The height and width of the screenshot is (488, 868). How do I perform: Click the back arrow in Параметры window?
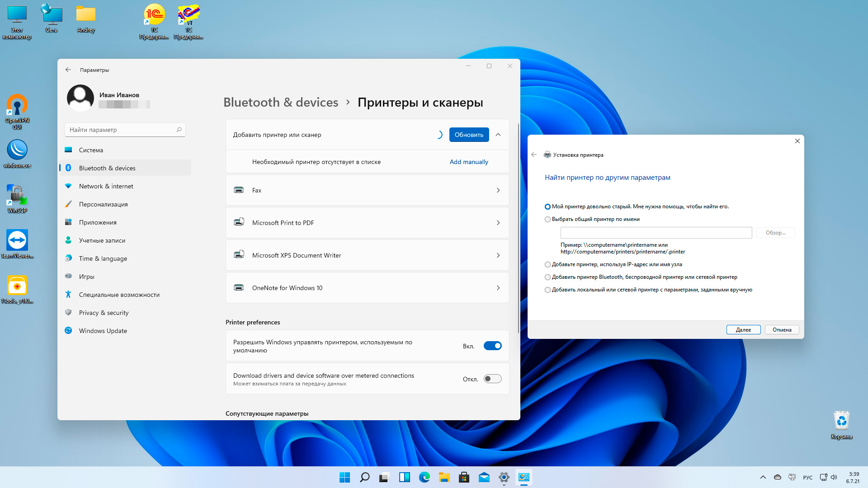pyautogui.click(x=68, y=70)
